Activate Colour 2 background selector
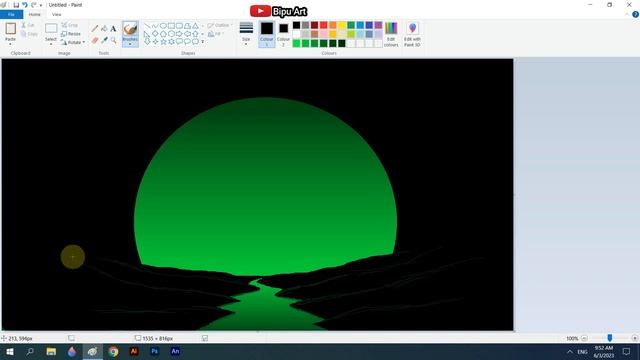Viewport: 640px width, 360px height. click(283, 34)
